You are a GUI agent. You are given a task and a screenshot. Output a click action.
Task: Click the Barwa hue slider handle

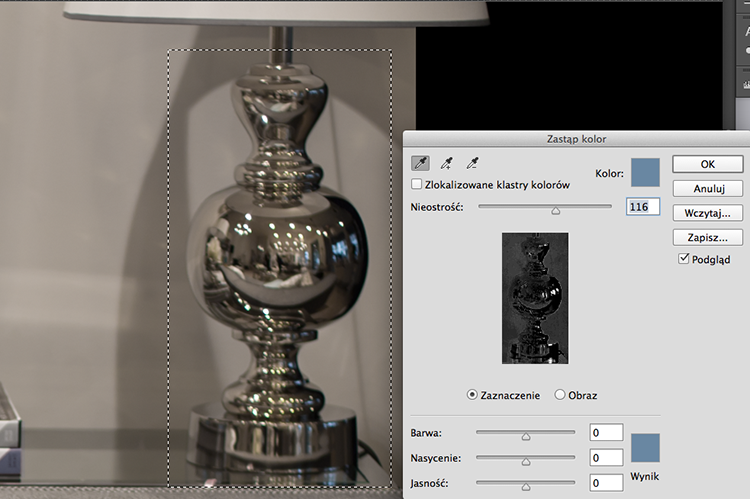click(x=526, y=436)
